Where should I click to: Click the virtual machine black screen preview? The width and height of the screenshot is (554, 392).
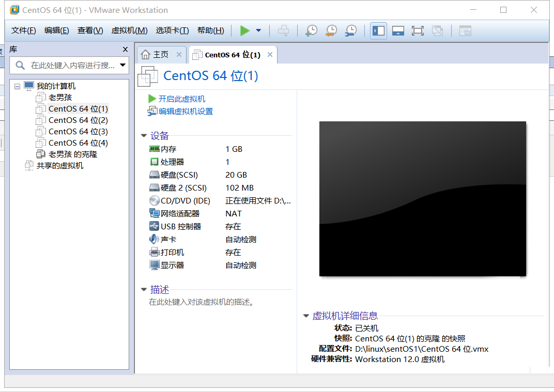pyautogui.click(x=422, y=198)
